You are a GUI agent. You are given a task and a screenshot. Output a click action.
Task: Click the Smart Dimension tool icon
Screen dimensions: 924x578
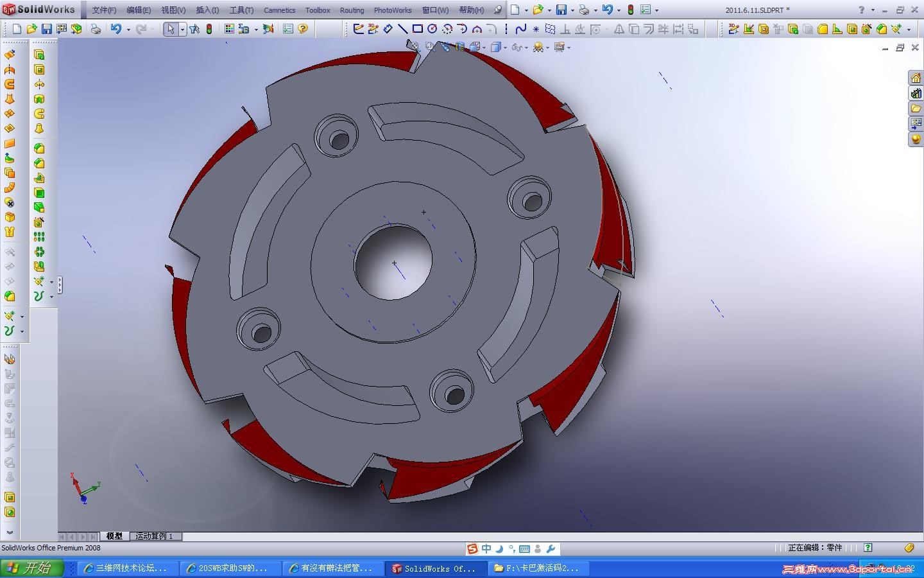coord(388,29)
